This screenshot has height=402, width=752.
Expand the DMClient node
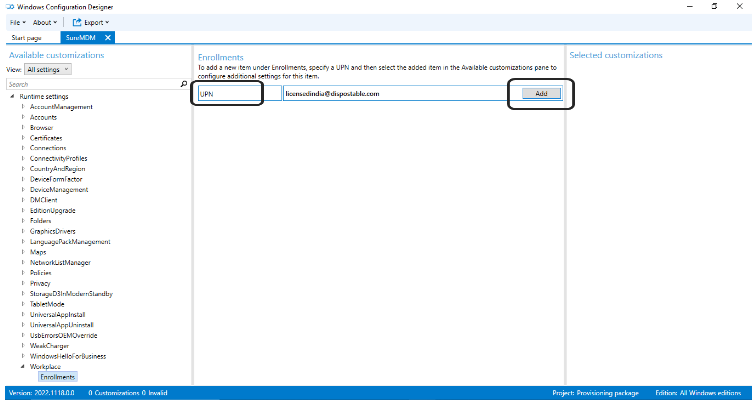click(23, 200)
